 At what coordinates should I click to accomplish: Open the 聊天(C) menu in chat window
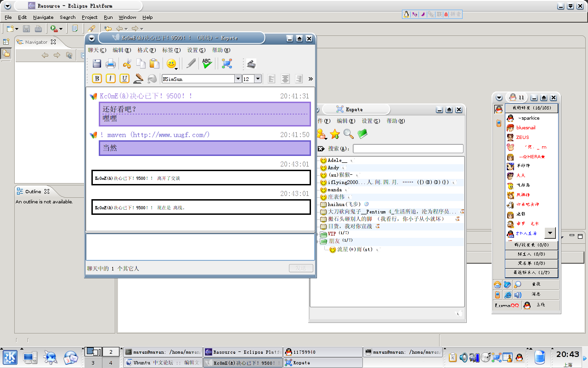point(97,50)
